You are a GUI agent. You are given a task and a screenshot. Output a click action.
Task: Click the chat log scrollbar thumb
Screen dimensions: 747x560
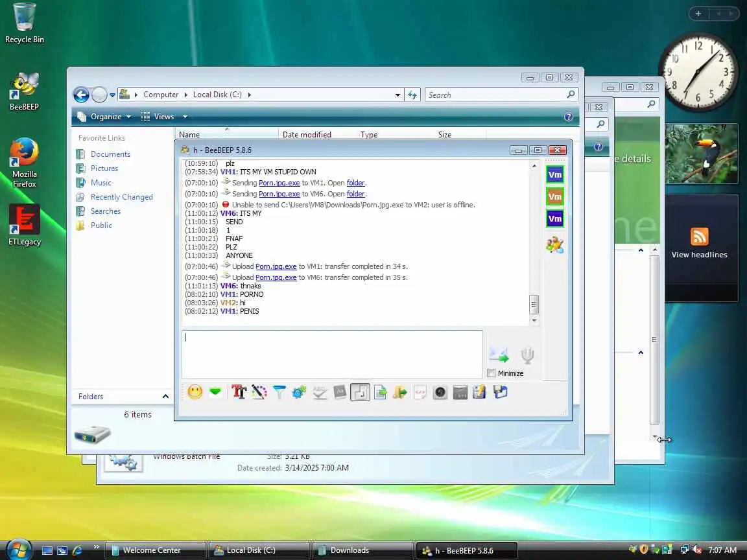[534, 304]
